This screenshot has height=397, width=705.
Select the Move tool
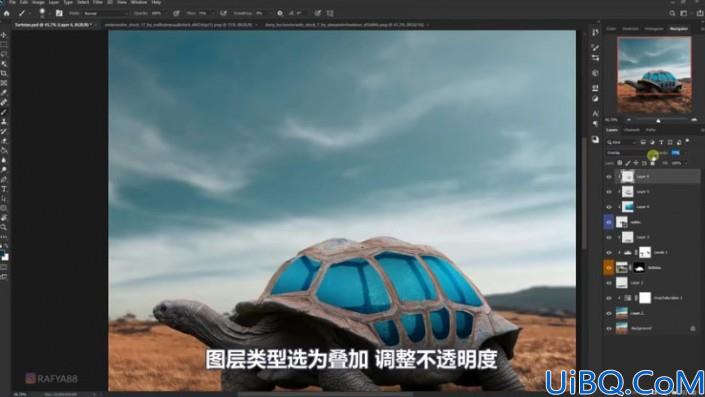4,35
